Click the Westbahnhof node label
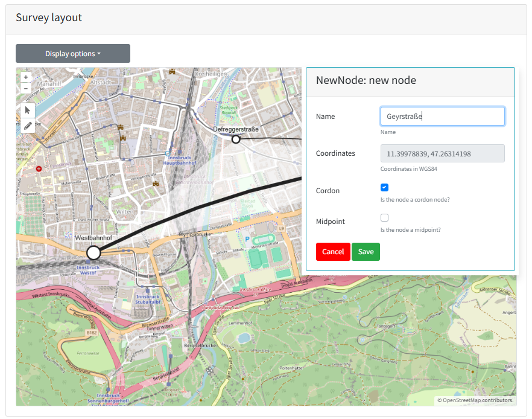Image resolution: width=532 pixels, height=419 pixels. click(x=93, y=238)
